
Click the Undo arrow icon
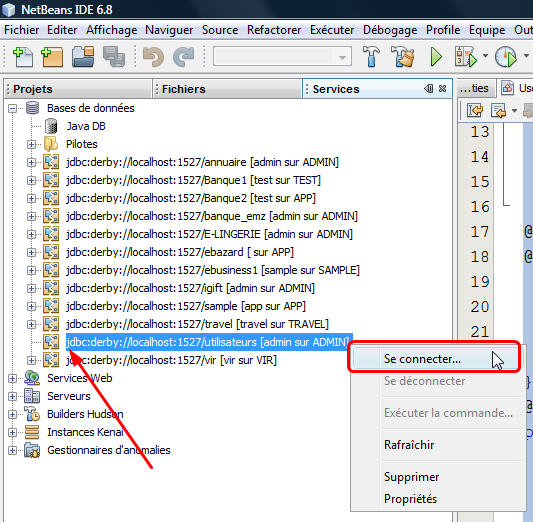click(153, 57)
